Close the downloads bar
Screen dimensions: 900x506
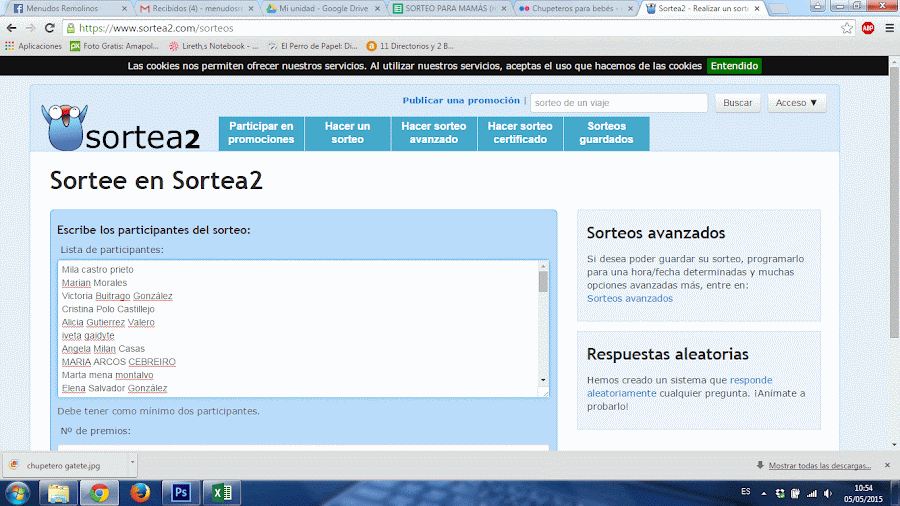(x=887, y=465)
